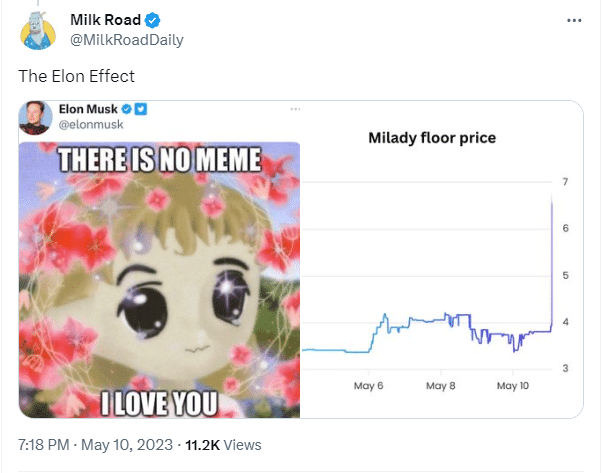
Task: Open the 7:18 PM May 10, 2023 timestamp
Action: [95, 445]
